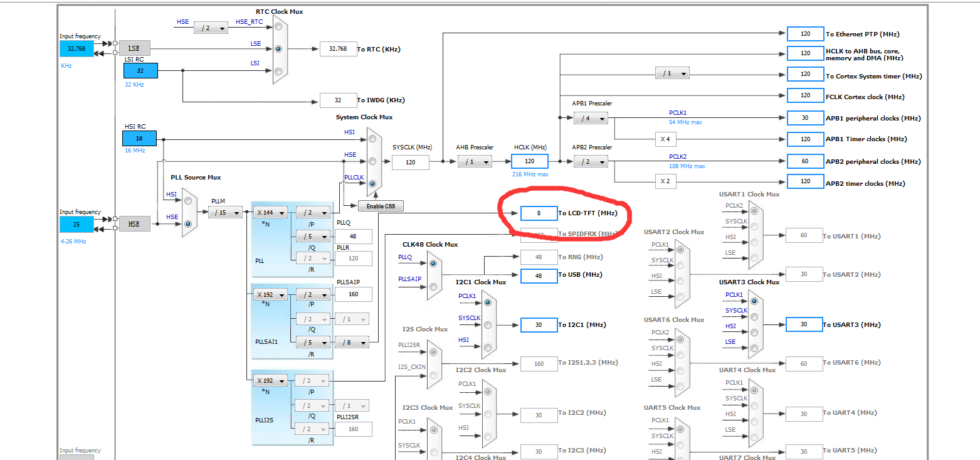
Task: Click the X 4 APB1 timer multiplier
Action: [666, 139]
